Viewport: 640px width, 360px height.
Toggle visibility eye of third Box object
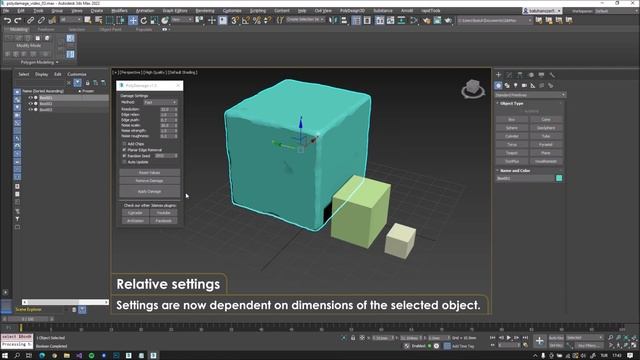coord(30,109)
